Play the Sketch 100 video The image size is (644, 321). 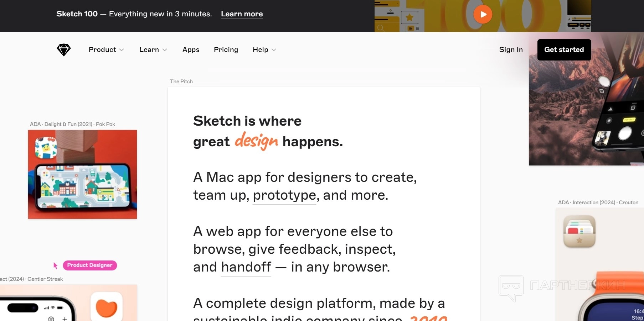click(483, 14)
